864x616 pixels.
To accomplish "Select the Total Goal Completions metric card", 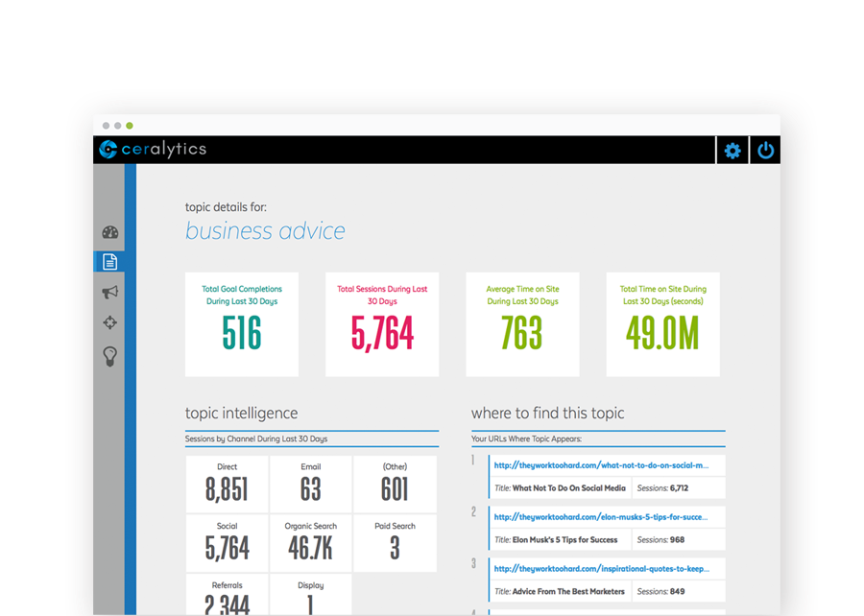I will 241,324.
